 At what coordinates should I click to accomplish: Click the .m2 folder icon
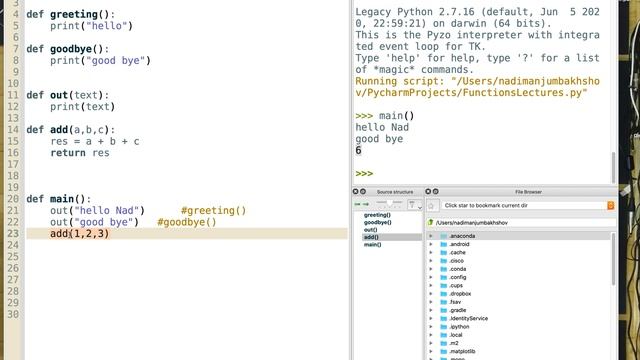444,343
